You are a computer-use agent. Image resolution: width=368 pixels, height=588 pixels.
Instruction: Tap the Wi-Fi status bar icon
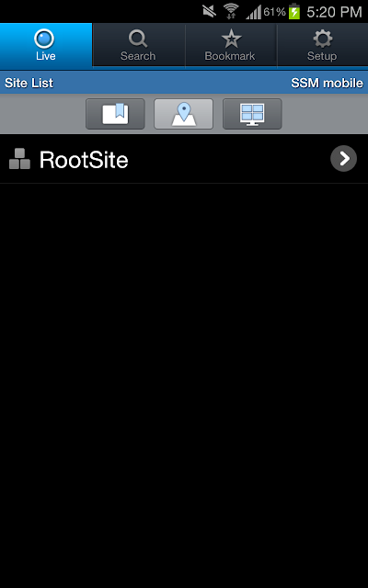(231, 11)
